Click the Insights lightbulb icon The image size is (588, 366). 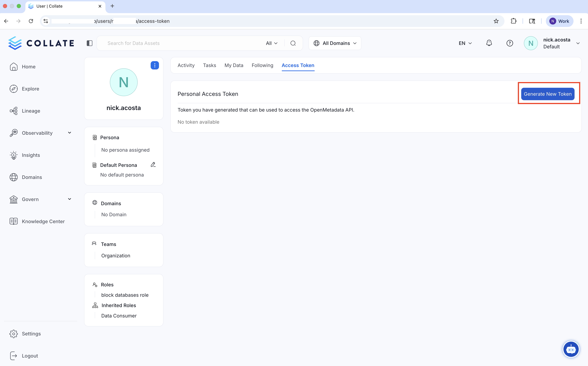click(x=13, y=155)
